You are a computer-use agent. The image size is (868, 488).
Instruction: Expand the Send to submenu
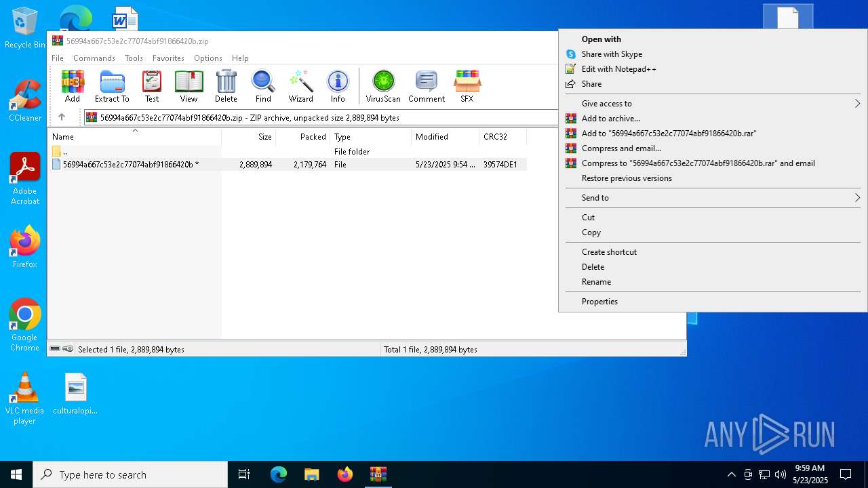tap(713, 198)
